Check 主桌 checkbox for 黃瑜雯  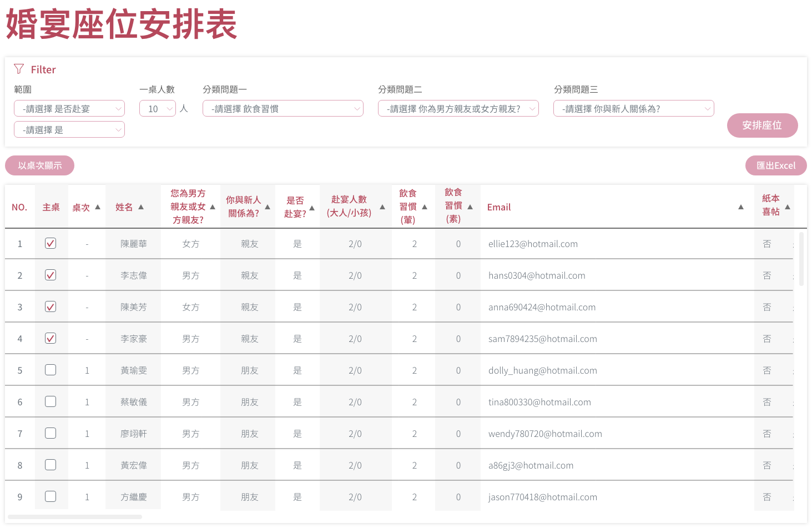[51, 370]
